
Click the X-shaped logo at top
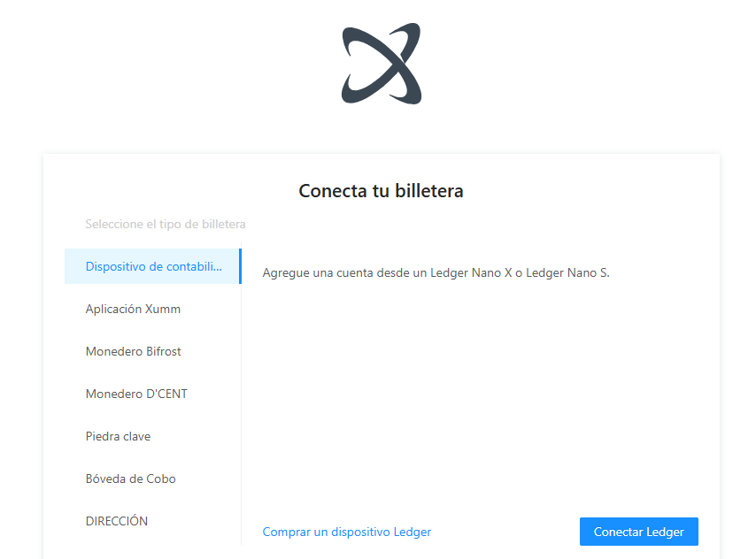[382, 63]
